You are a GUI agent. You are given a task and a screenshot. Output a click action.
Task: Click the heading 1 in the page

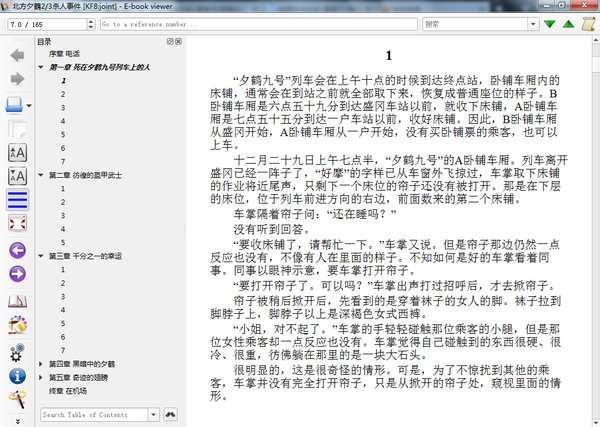point(389,56)
